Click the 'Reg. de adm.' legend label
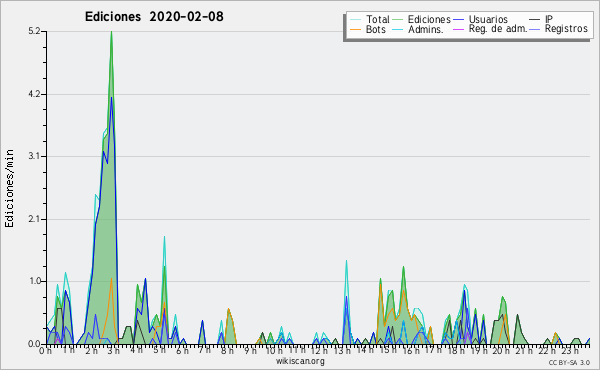600x370 pixels. point(498,29)
